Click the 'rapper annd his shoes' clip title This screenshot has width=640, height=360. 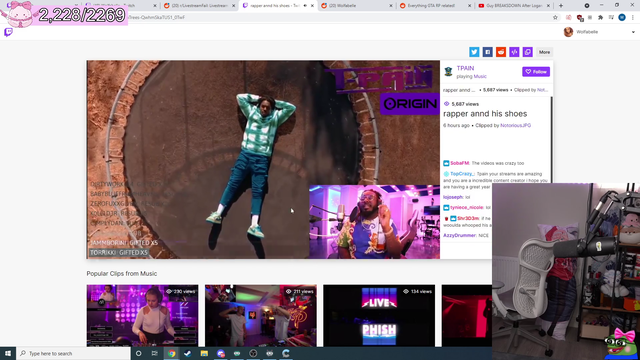485,114
